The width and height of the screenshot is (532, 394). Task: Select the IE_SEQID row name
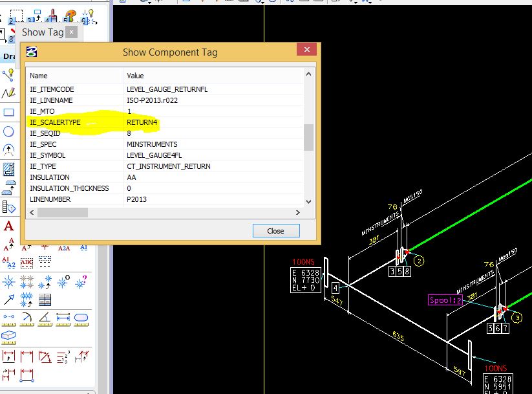[x=45, y=133]
